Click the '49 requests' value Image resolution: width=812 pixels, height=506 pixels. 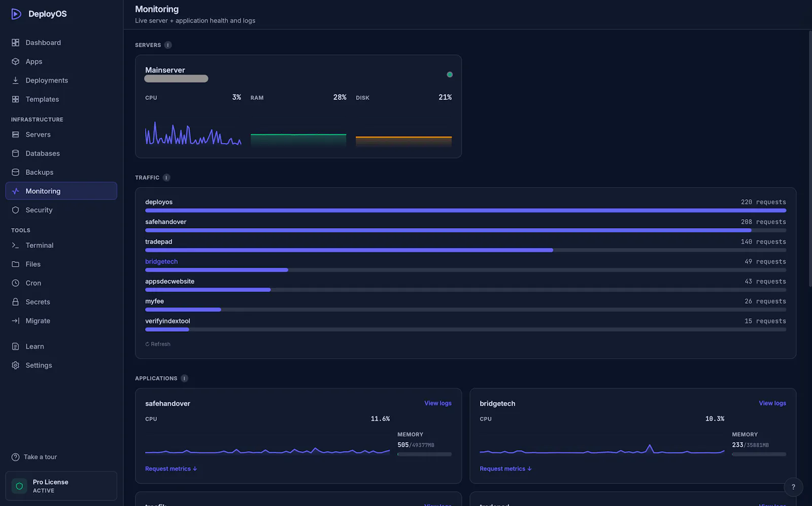[765, 262]
